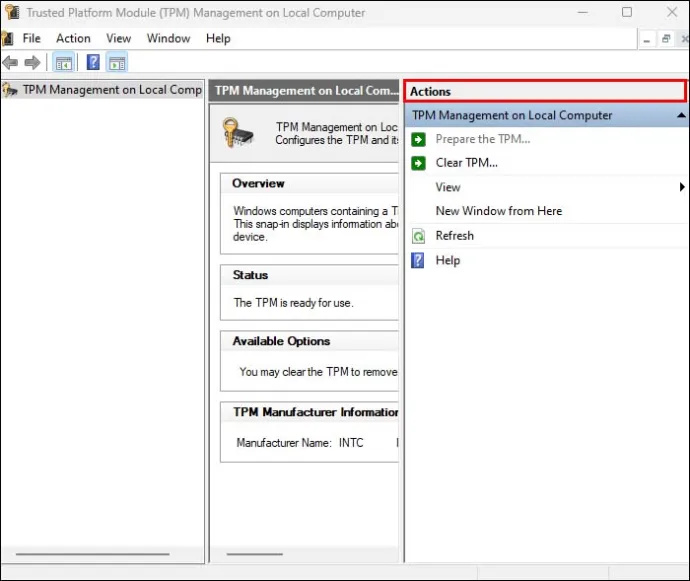Screen dimensions: 690x581
Task: Click the Help question icon in Actions pane
Action: pyautogui.click(x=418, y=261)
